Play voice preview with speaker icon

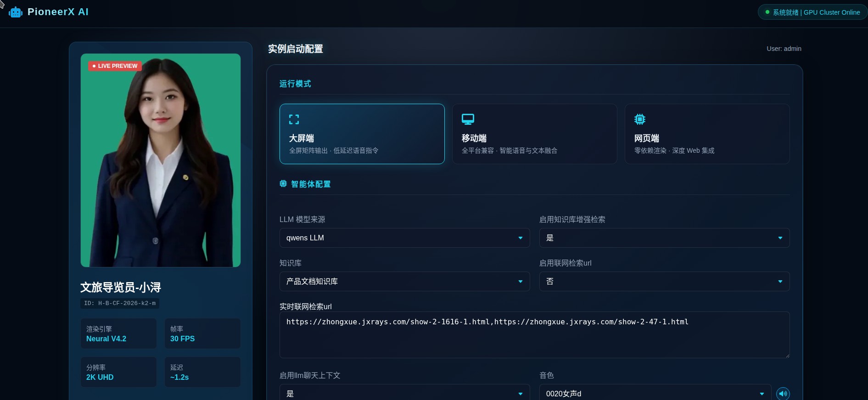(783, 393)
